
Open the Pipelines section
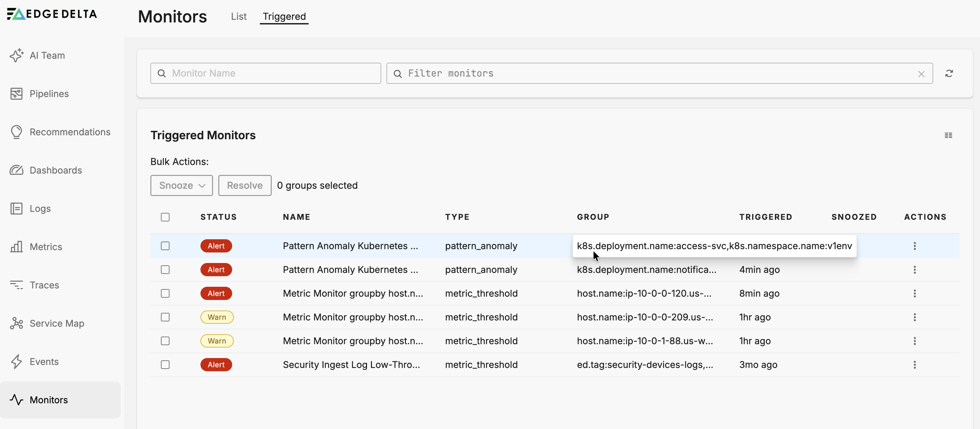click(49, 93)
